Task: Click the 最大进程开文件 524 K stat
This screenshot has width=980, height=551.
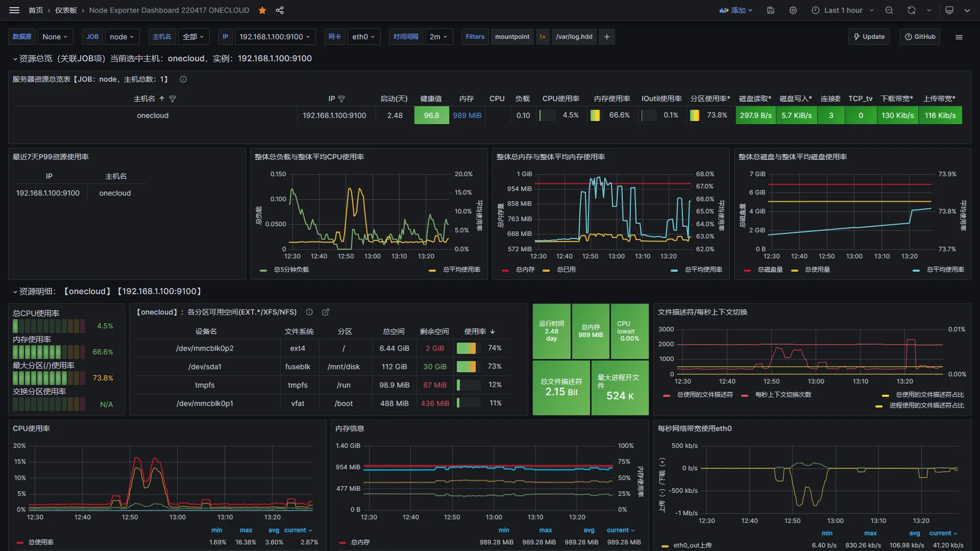Action: (x=620, y=388)
